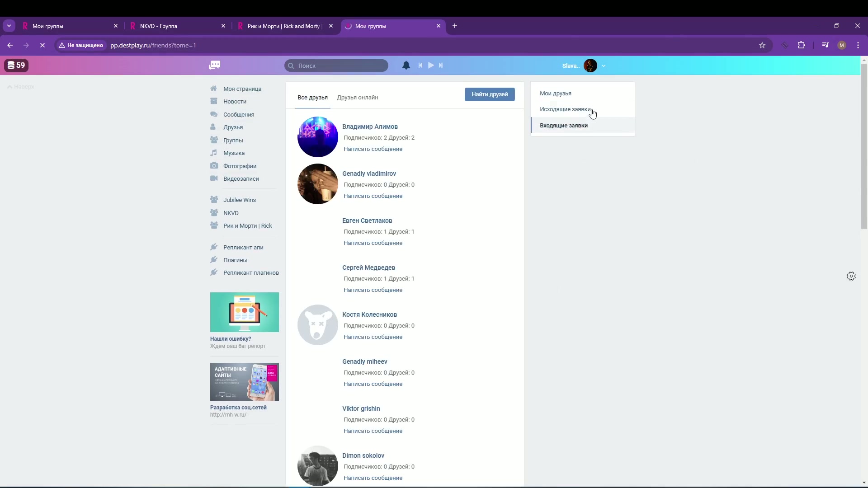Open Владимир Алимов's profile name link
Screen dimensions: 868x488
[x=370, y=127]
